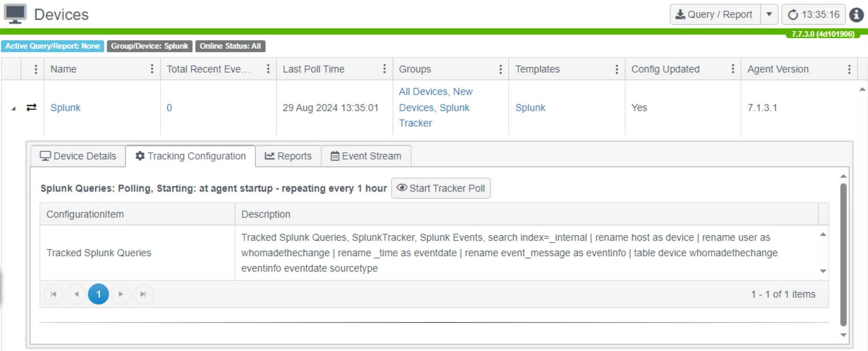Expand the description scroll down arrow
Viewport: 868px width, 351px height.
[x=823, y=271]
